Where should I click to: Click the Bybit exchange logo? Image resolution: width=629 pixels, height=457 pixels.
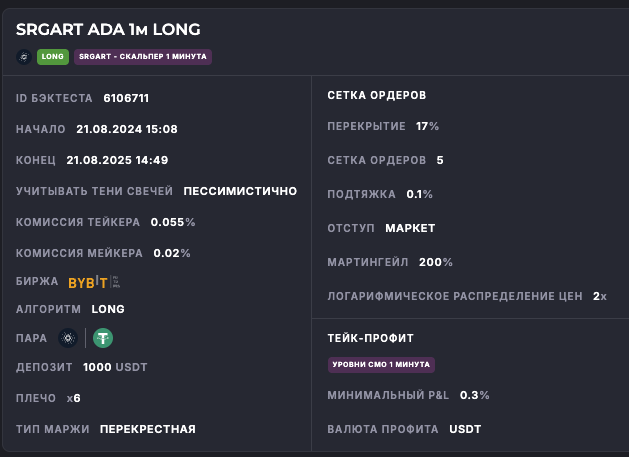(x=88, y=282)
